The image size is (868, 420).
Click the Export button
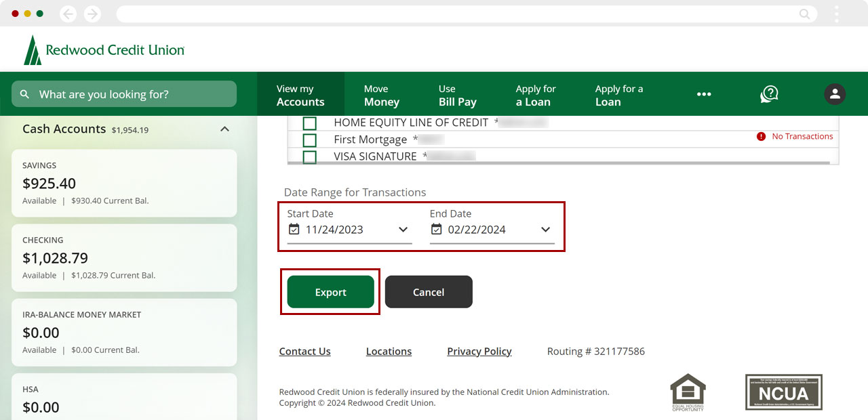coord(331,292)
